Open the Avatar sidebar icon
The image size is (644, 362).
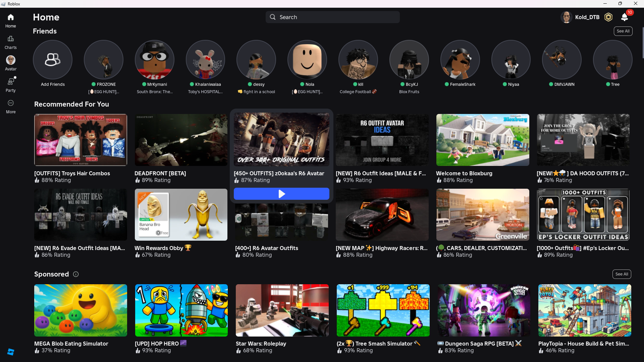coord(11,60)
